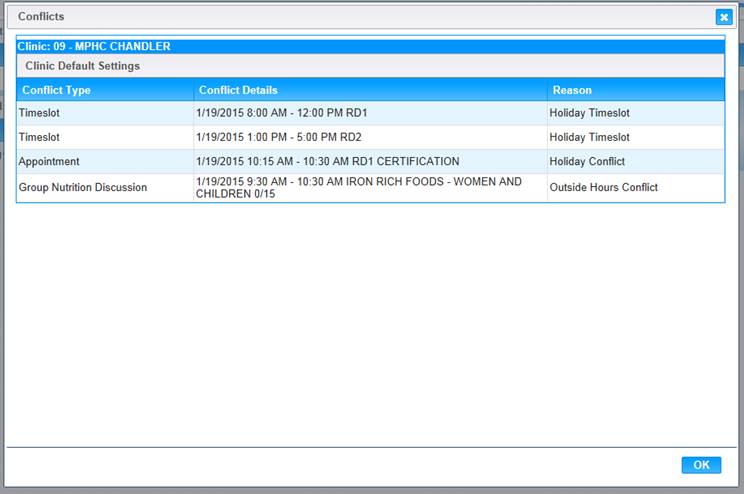Click the Holiday Timeslot reason in RD1 row

click(x=636, y=113)
